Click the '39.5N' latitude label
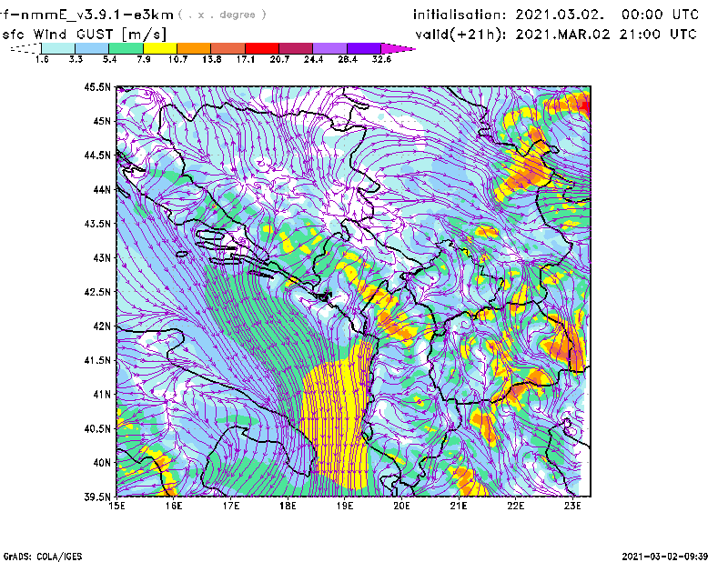Screen dimensions: 728x562 pyautogui.click(x=97, y=497)
